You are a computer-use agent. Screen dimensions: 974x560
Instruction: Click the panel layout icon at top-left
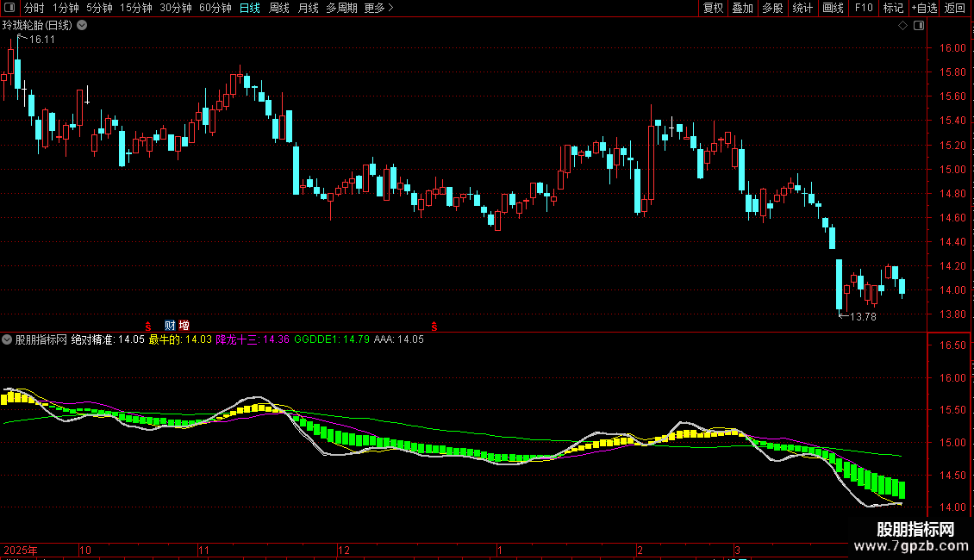coord(9,8)
